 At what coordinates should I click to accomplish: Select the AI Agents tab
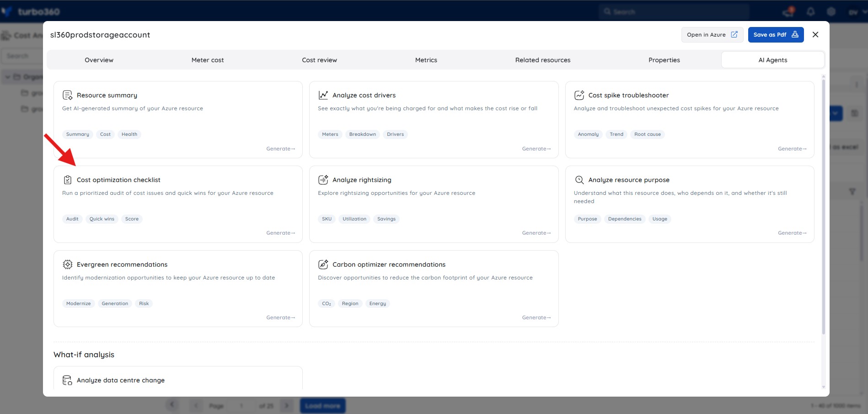coord(773,60)
